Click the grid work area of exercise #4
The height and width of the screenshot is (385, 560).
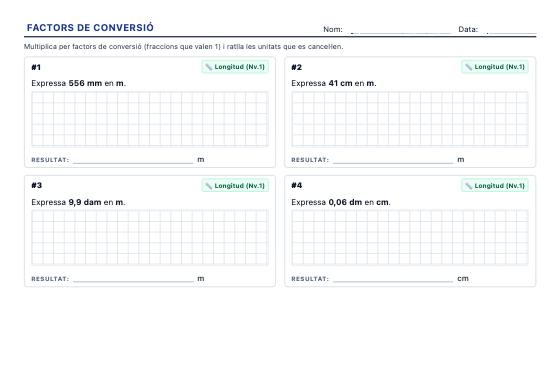[x=410, y=238]
